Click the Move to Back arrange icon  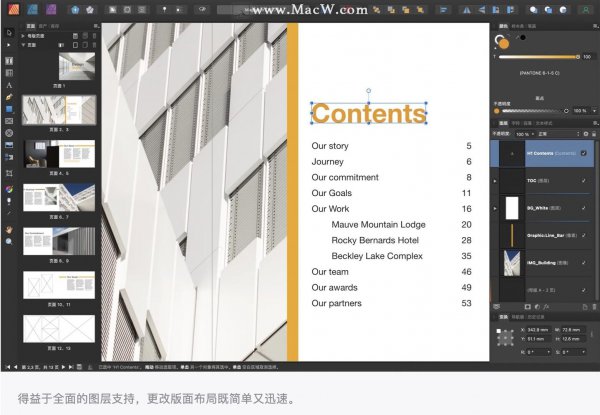377,10
